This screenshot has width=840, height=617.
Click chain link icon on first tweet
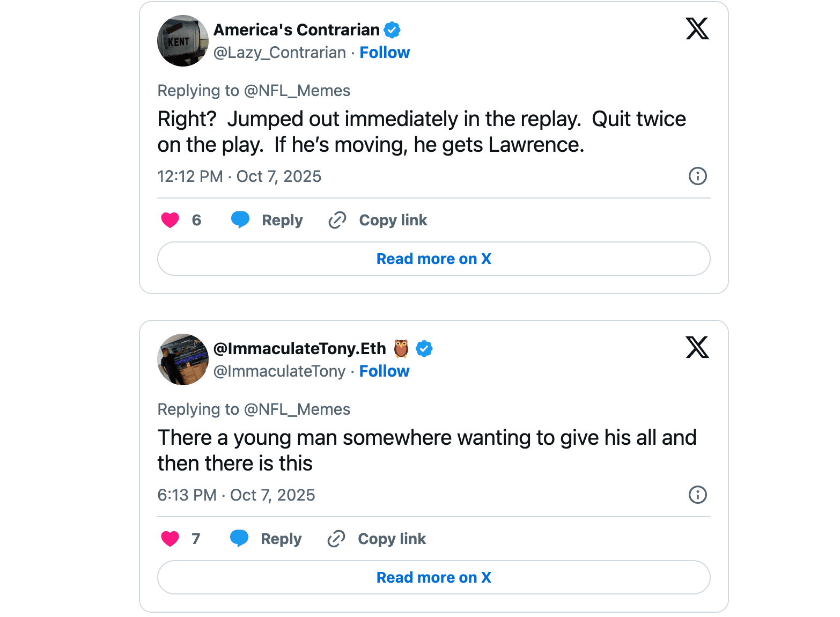pyautogui.click(x=337, y=220)
